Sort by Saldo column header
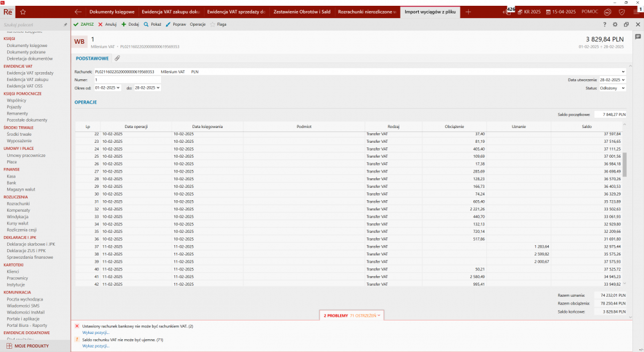 587,127
